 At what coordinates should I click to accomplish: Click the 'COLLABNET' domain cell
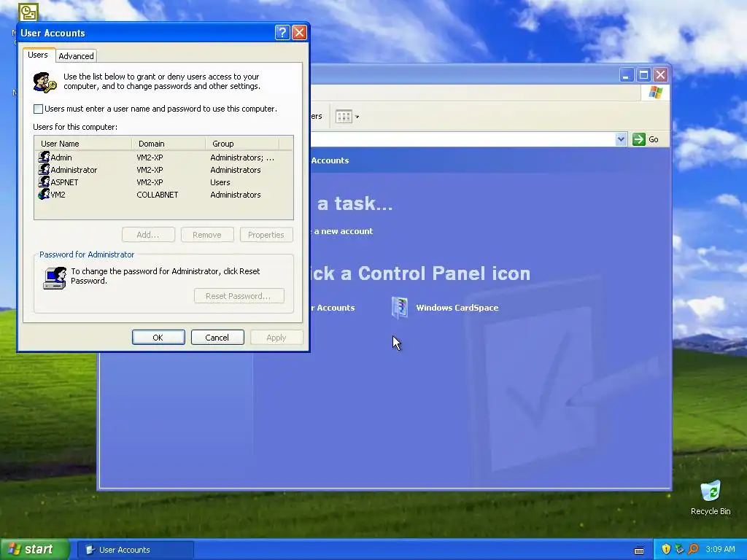click(158, 195)
